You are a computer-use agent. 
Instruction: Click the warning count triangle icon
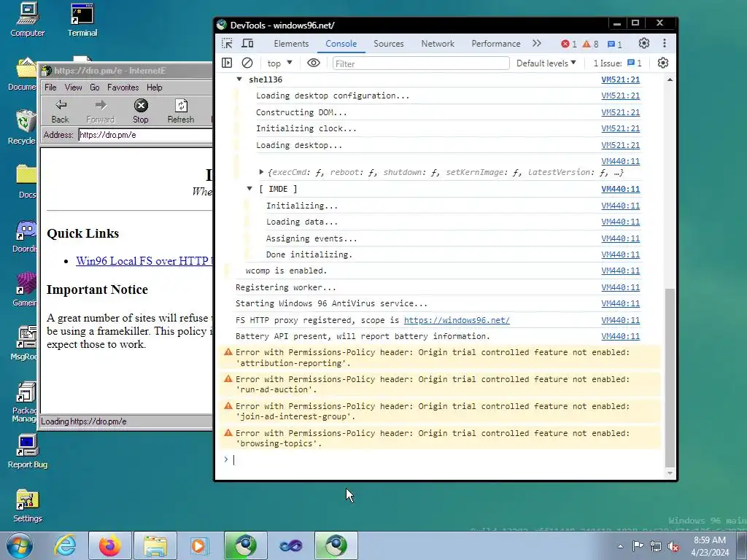pyautogui.click(x=587, y=44)
